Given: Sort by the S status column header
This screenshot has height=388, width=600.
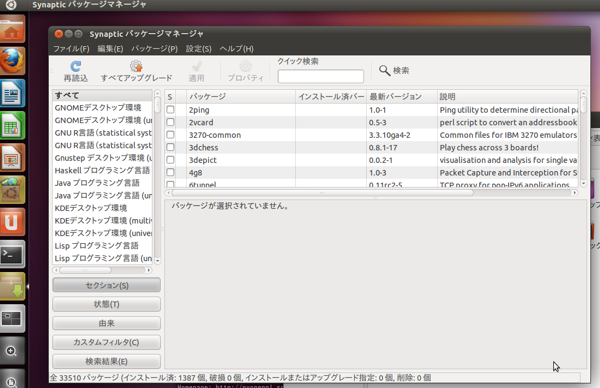Looking at the screenshot, I should (170, 97).
